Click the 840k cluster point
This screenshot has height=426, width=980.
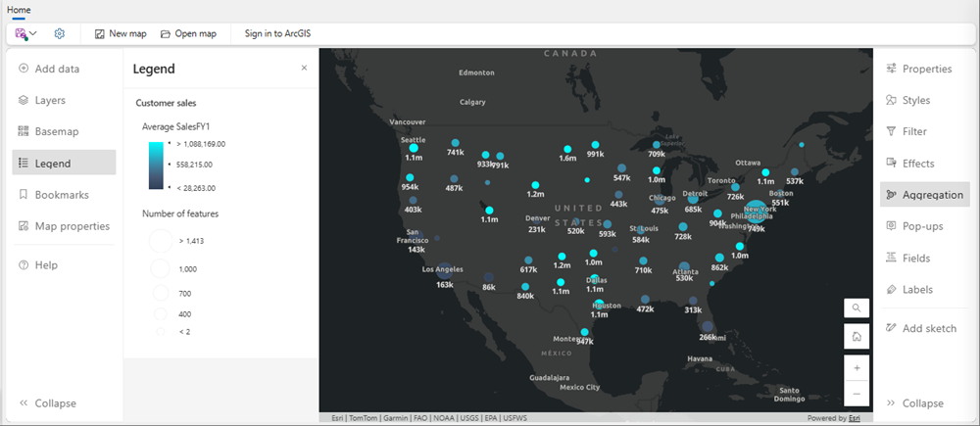click(x=525, y=287)
